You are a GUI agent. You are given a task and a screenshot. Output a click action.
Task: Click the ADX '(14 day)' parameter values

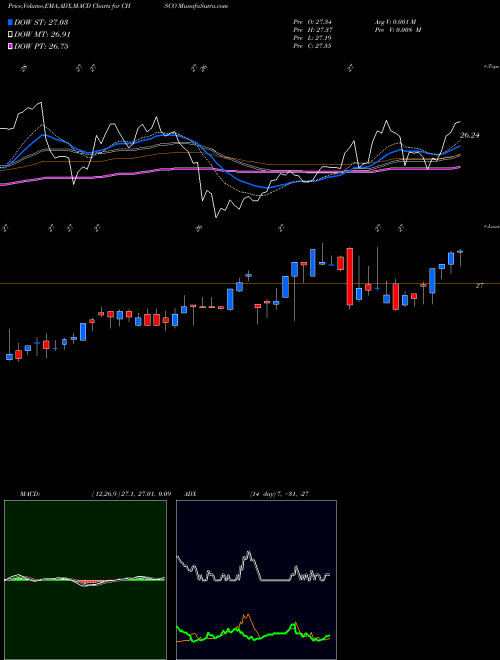point(279,494)
